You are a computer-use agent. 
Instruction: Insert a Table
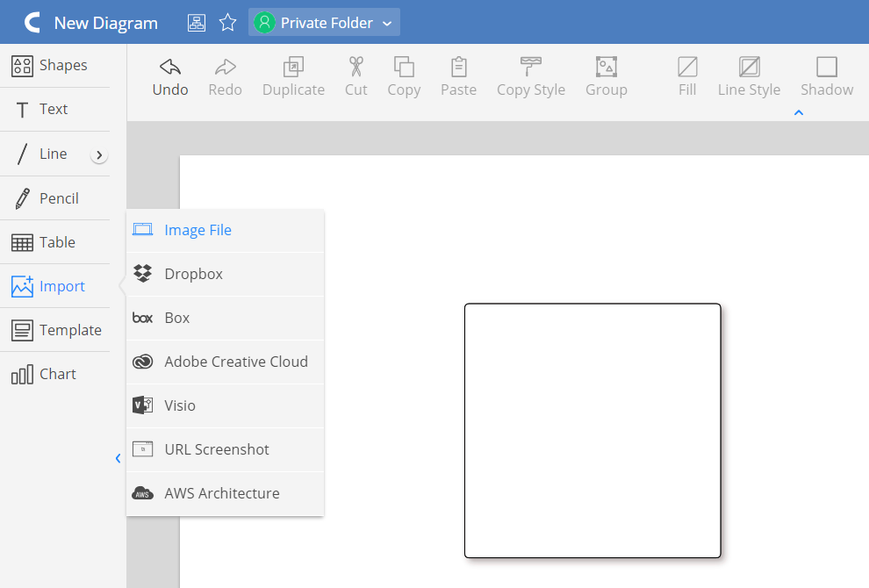(x=55, y=242)
